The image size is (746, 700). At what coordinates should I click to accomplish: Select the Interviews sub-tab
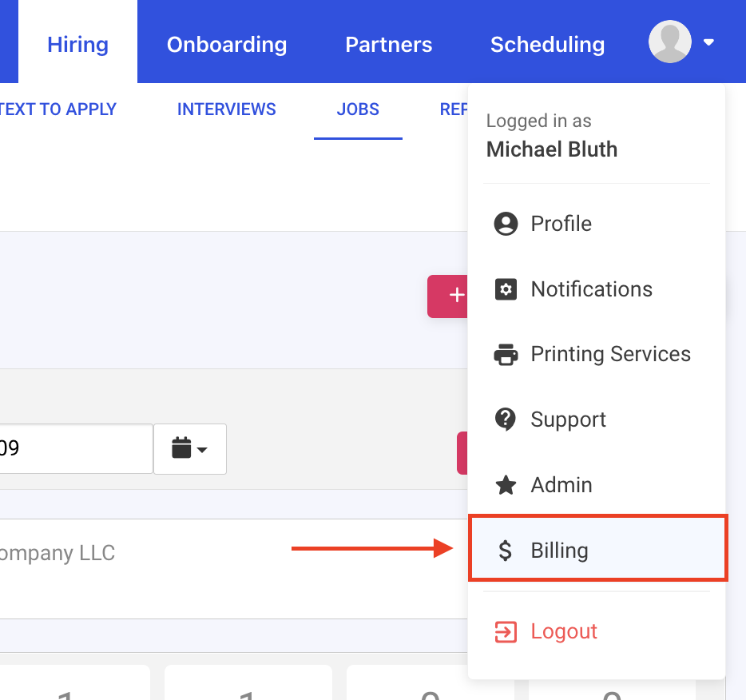pos(227,109)
